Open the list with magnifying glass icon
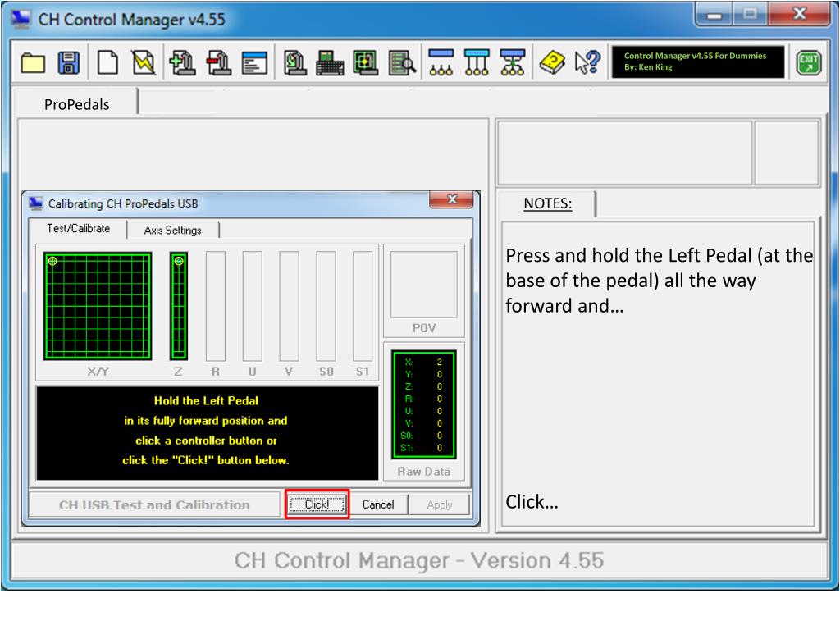The height and width of the screenshot is (630, 840). click(x=402, y=62)
